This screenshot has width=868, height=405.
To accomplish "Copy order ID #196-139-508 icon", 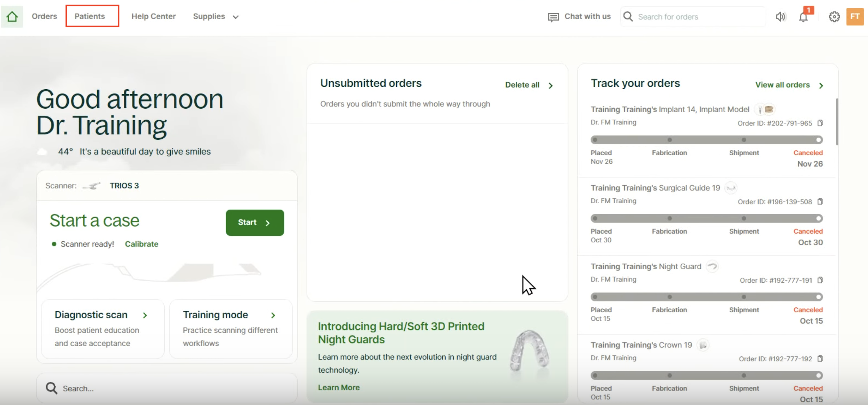I will 820,201.
